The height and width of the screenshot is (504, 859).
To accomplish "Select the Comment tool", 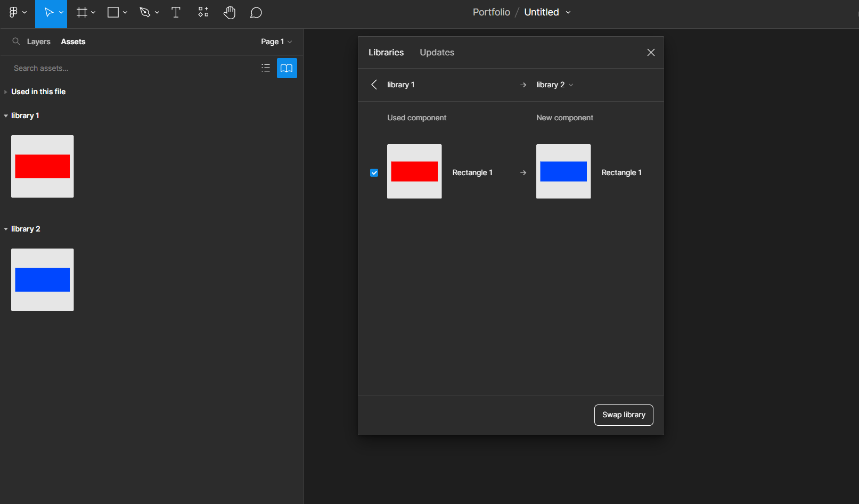I will [x=256, y=12].
